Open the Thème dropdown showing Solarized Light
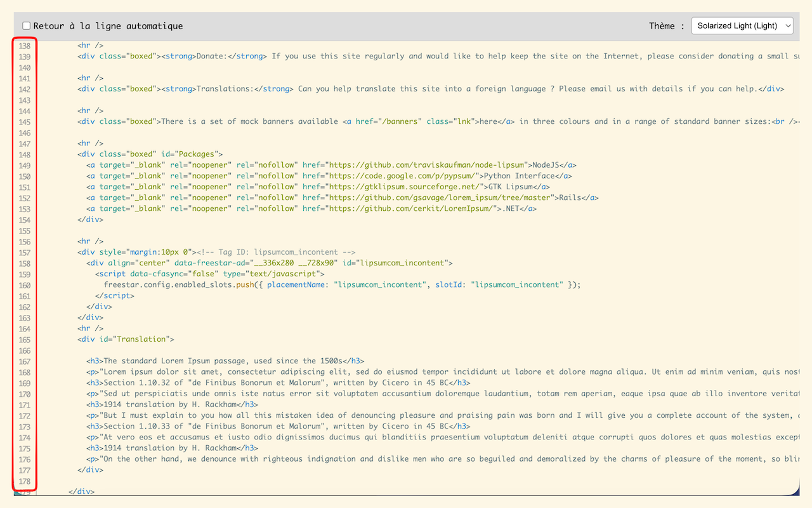Viewport: 812px width, 508px height. pyautogui.click(x=742, y=26)
